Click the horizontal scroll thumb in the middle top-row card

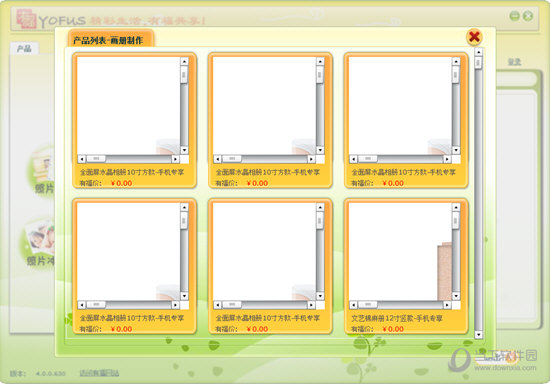pyautogui.click(x=232, y=159)
